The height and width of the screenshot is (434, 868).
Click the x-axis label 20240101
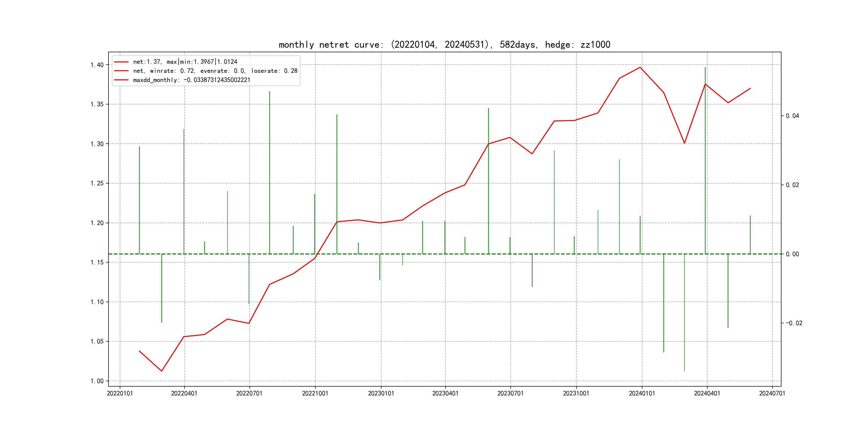[x=642, y=393]
